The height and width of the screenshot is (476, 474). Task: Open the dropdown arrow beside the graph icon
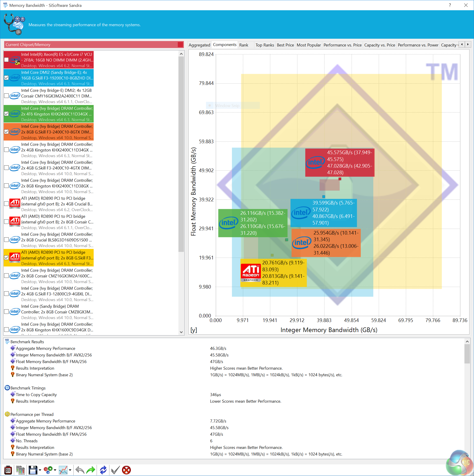[70, 470]
